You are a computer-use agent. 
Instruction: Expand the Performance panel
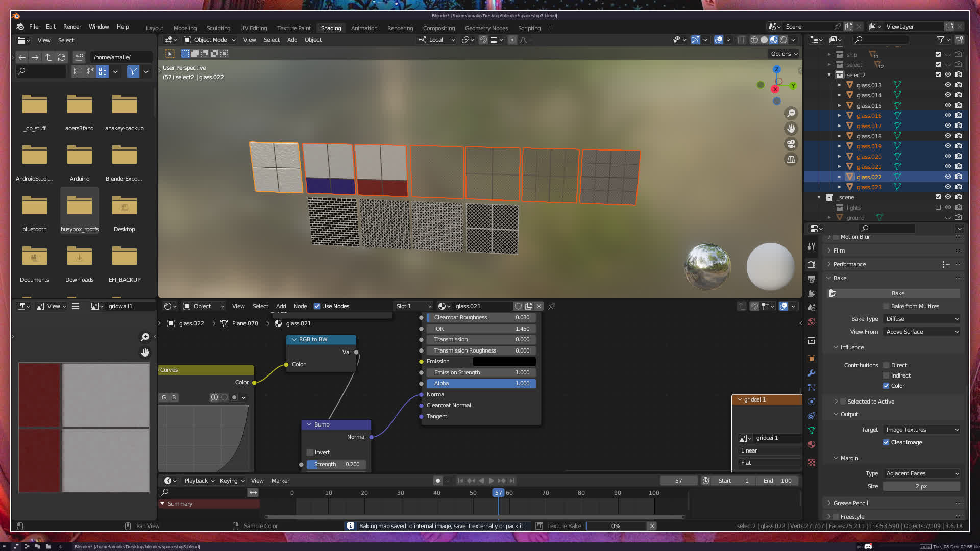849,264
